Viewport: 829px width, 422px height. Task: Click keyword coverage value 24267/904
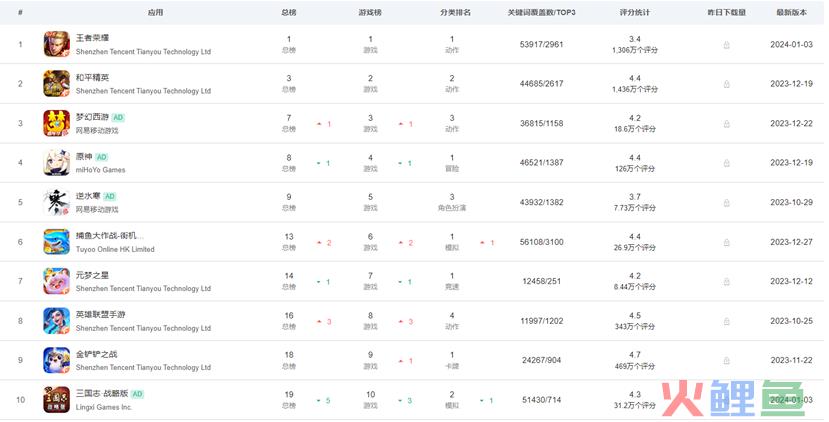pyautogui.click(x=541, y=360)
